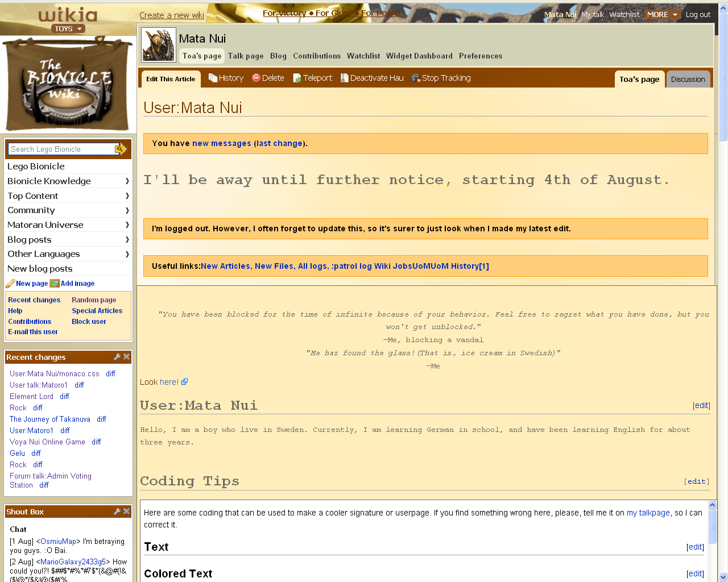
Task: Expand the Blog posts submenu
Action: pos(127,240)
